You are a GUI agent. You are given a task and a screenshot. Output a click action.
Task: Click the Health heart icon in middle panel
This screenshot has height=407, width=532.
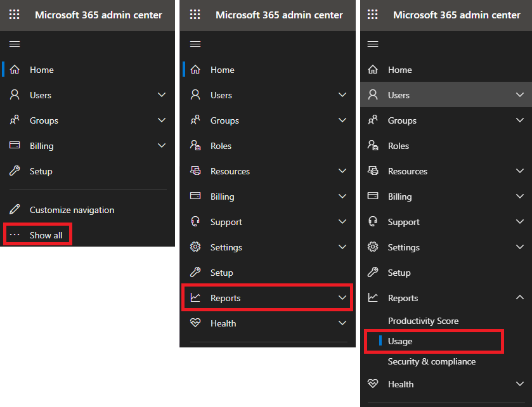(195, 323)
